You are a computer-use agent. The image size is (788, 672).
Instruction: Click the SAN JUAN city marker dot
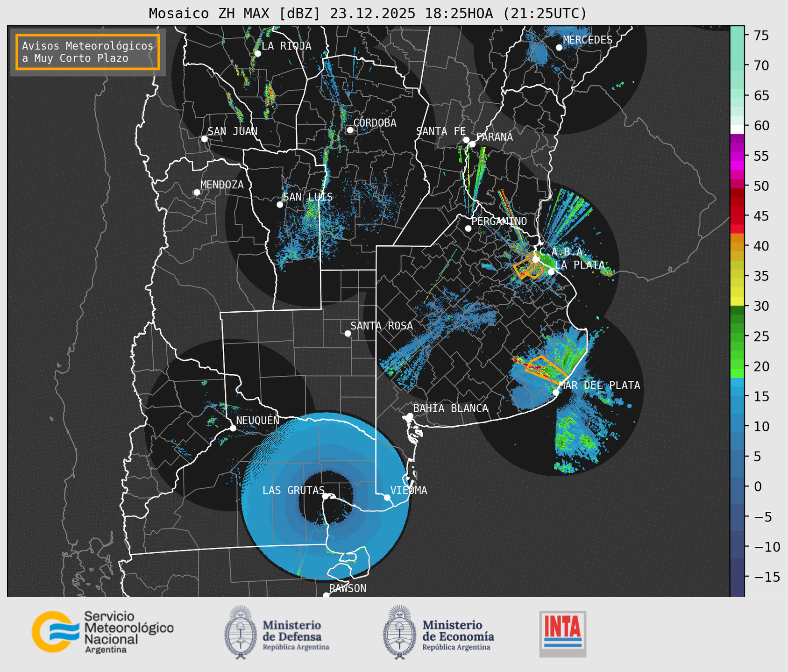point(204,139)
